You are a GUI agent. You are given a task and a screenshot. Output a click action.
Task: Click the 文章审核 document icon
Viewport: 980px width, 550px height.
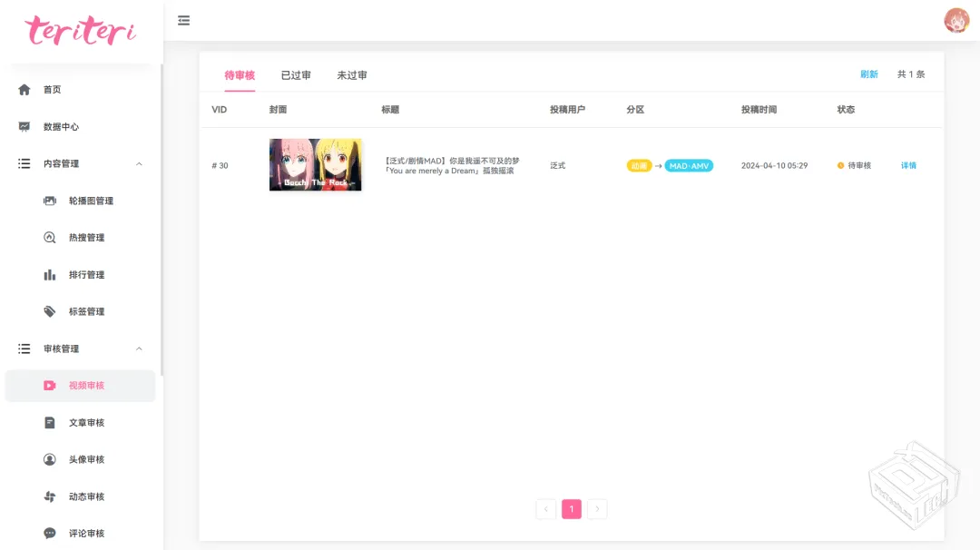click(x=50, y=423)
